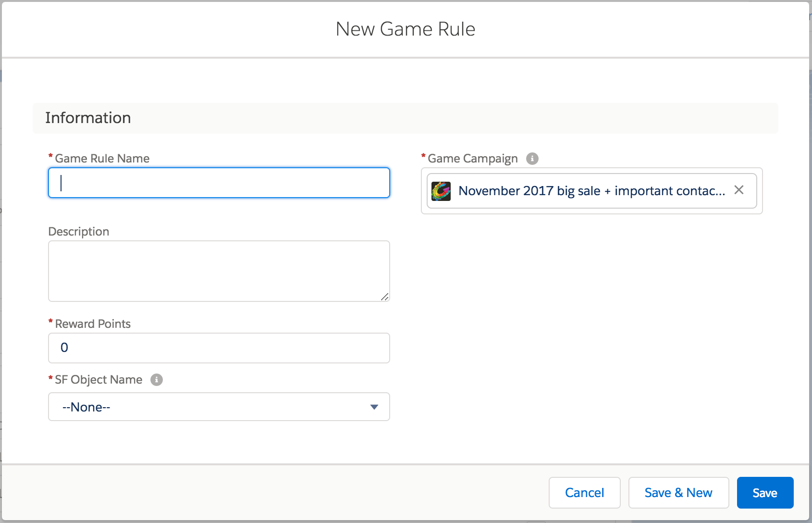Click the Game Campaign info icon
The image size is (812, 523).
532,159
